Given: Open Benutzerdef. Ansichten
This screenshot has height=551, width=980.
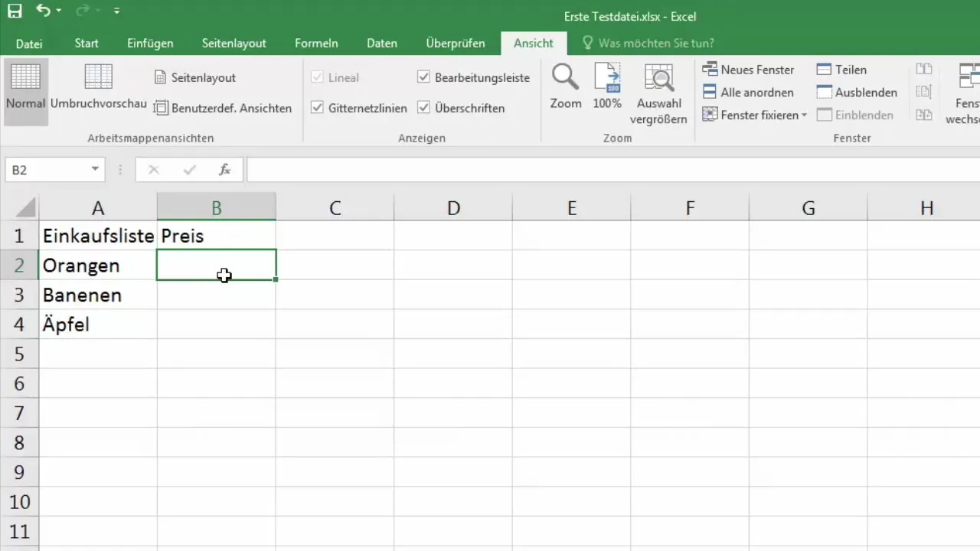Looking at the screenshot, I should [x=223, y=108].
